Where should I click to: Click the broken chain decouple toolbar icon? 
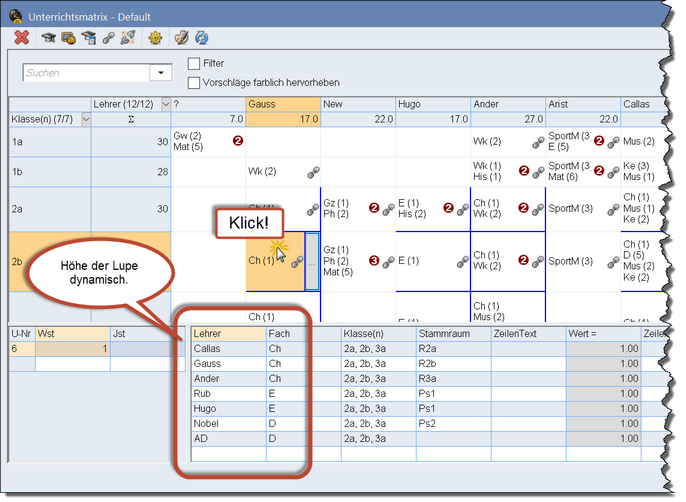click(128, 38)
